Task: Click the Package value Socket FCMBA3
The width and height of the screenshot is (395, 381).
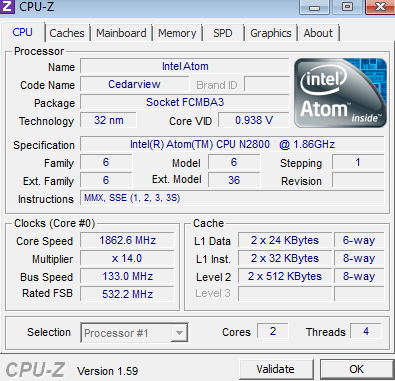Action: tap(185, 102)
